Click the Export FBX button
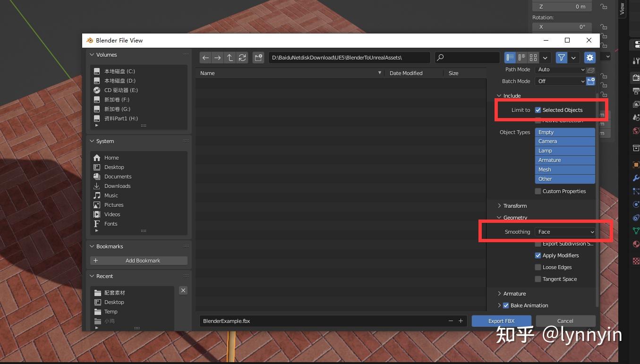Viewport: 640px width, 364px height. [x=501, y=321]
